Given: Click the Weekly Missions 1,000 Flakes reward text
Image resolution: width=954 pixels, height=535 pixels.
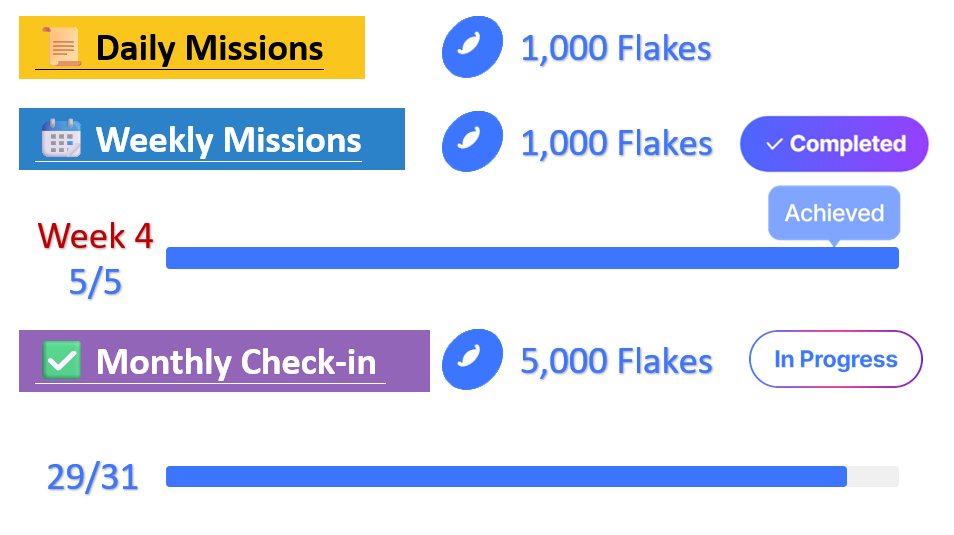Looking at the screenshot, I should pos(616,143).
